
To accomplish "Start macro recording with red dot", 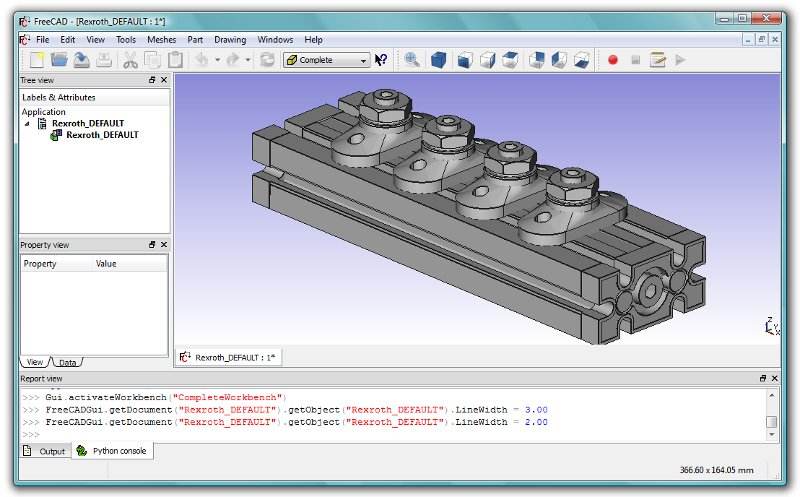I will pos(613,60).
